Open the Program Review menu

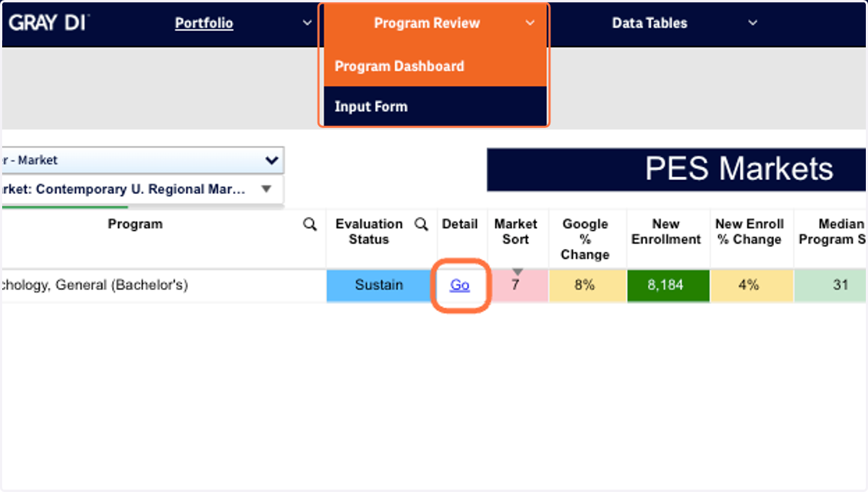point(427,23)
